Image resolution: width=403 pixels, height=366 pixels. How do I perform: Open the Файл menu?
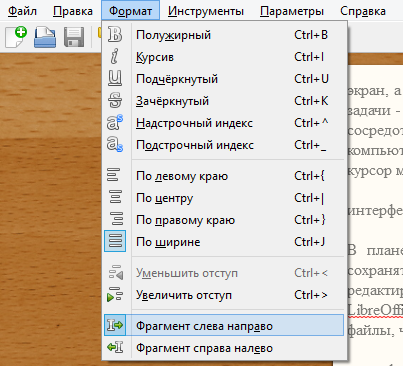[22, 11]
